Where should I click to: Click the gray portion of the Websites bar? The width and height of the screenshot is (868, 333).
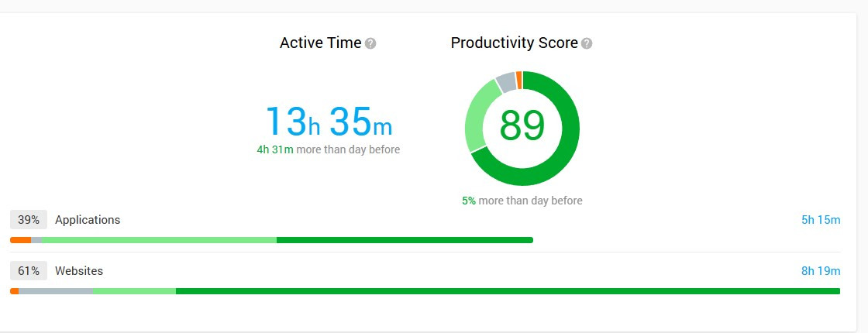coord(55,291)
